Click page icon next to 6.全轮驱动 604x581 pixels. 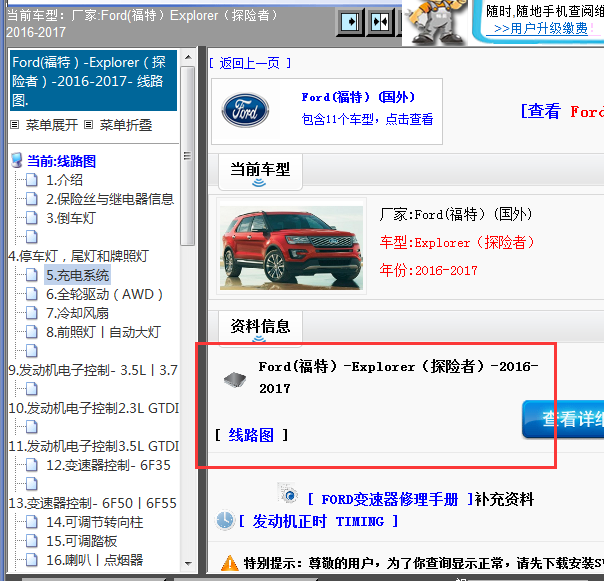point(32,294)
